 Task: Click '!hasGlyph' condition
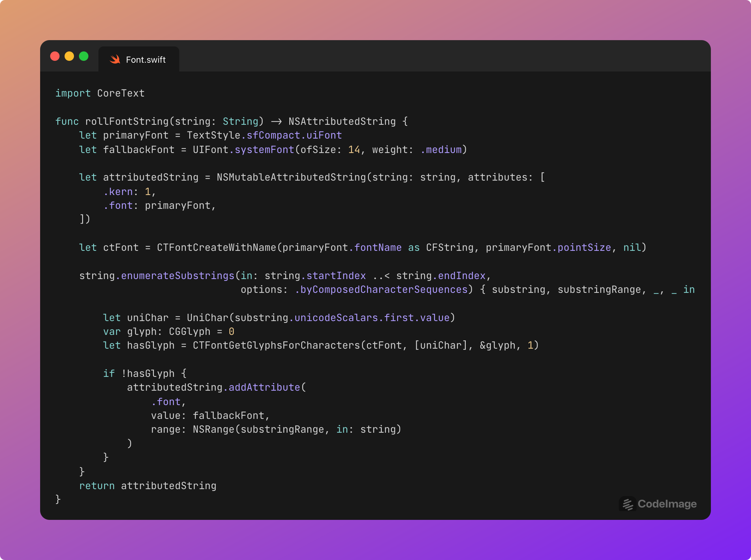click(148, 373)
